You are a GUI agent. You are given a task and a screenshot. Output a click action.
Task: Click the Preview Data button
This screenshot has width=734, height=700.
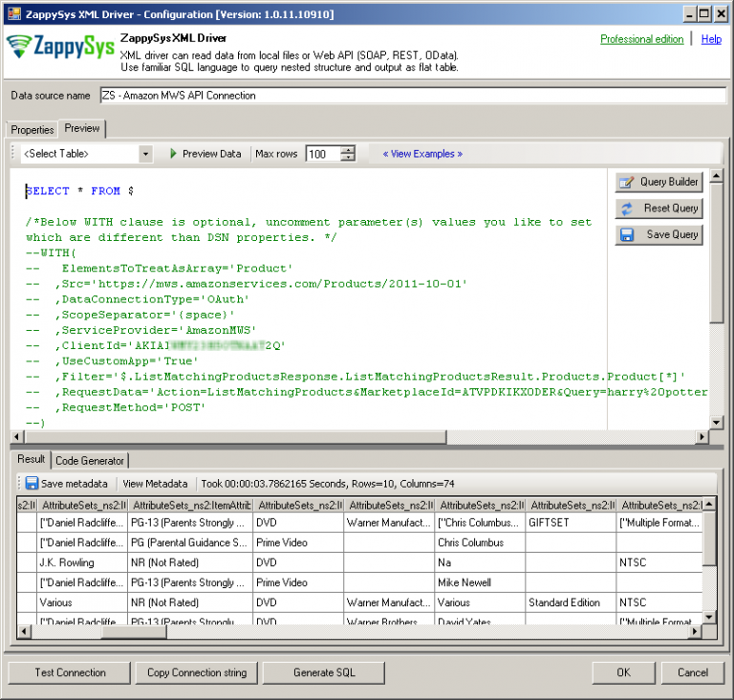point(205,154)
